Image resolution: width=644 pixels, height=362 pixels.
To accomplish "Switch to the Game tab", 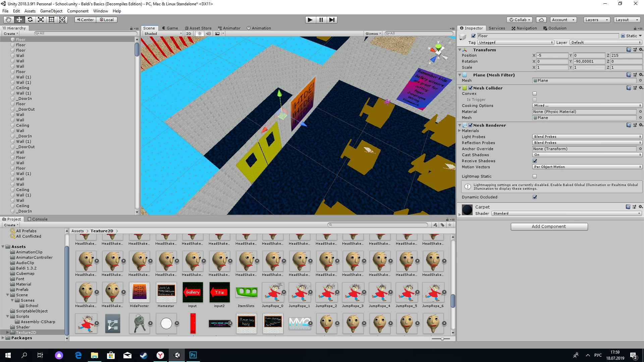I will (x=170, y=28).
